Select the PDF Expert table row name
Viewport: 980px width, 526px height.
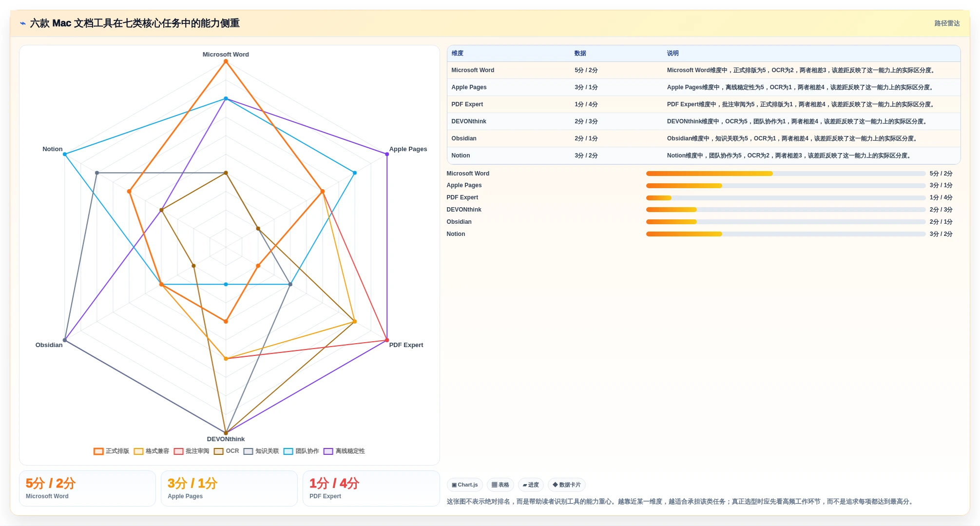[467, 104]
